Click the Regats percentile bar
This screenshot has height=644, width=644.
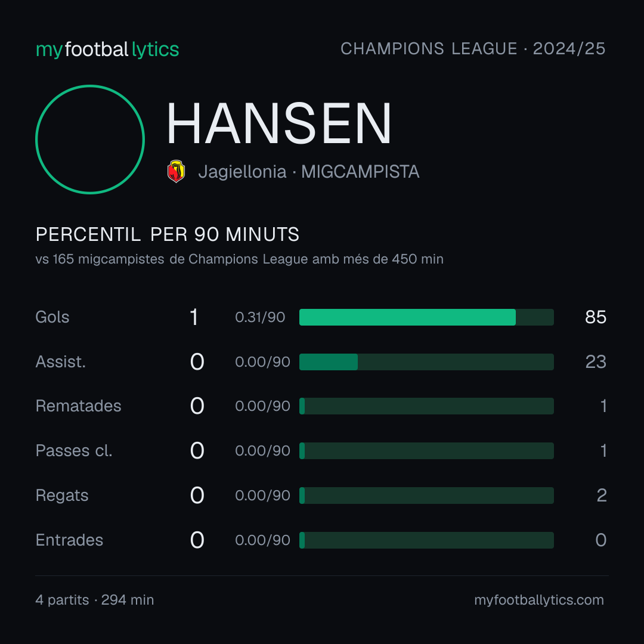point(426,496)
